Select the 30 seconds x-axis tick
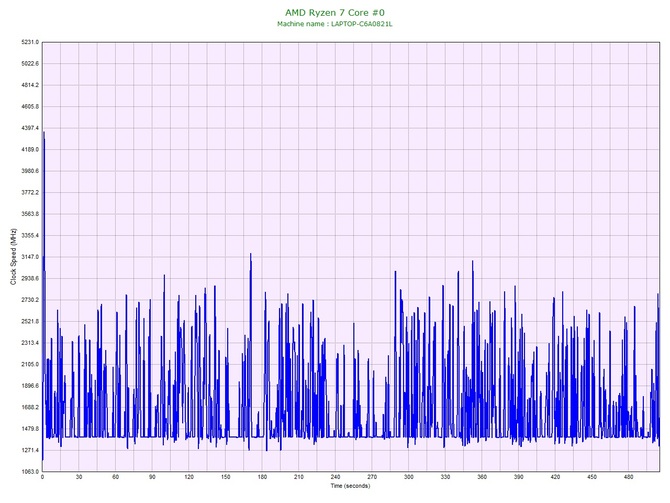The height and width of the screenshot is (503, 670). pos(79,477)
